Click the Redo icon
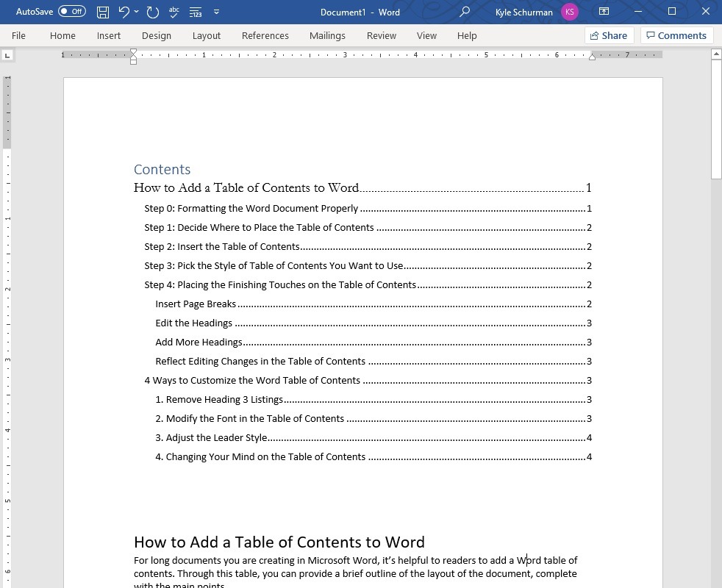This screenshot has height=588, width=722. pyautogui.click(x=152, y=12)
